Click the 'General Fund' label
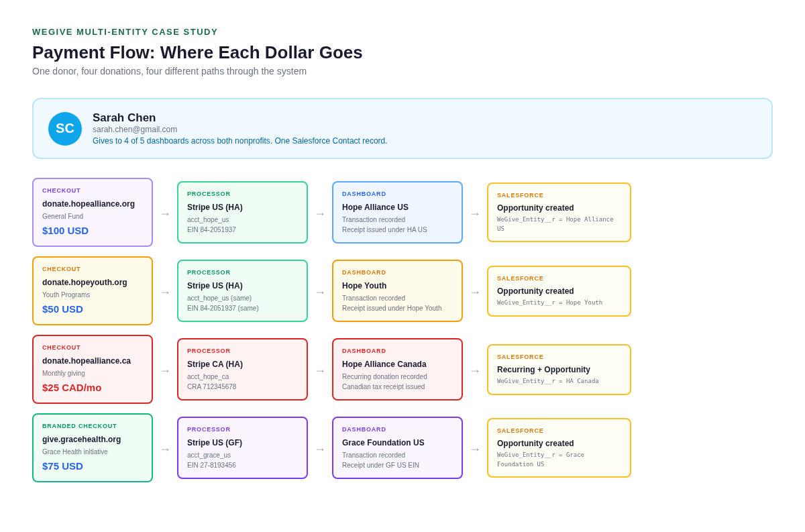The height and width of the screenshot is (532, 805). coord(62,217)
